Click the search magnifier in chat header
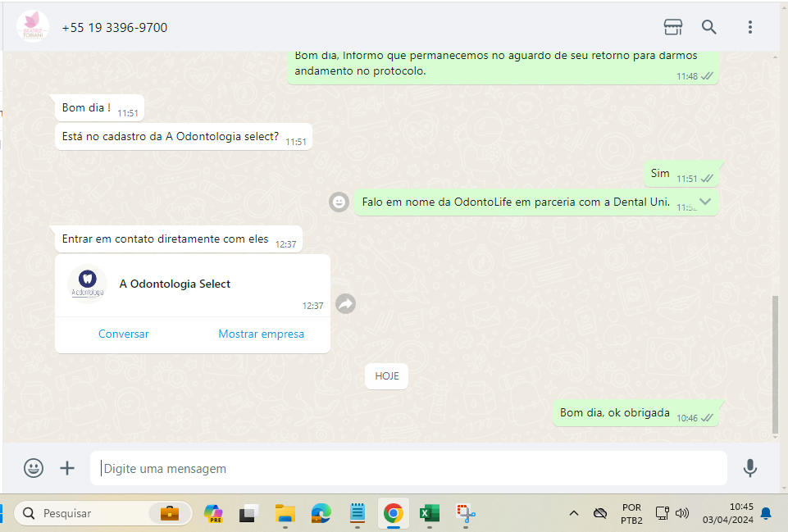 (x=709, y=27)
